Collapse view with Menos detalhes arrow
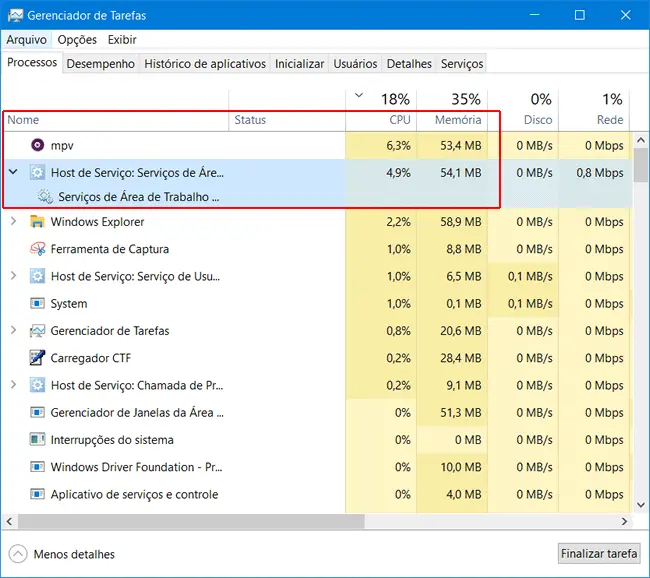This screenshot has width=650, height=578. click(18, 554)
